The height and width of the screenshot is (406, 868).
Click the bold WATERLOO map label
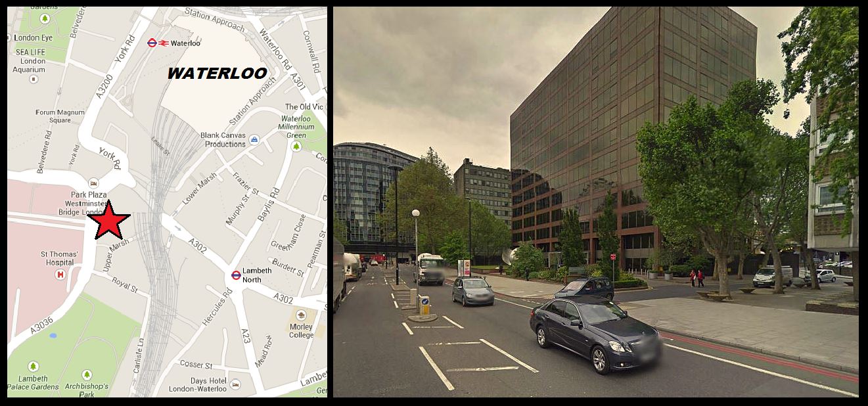(x=217, y=74)
